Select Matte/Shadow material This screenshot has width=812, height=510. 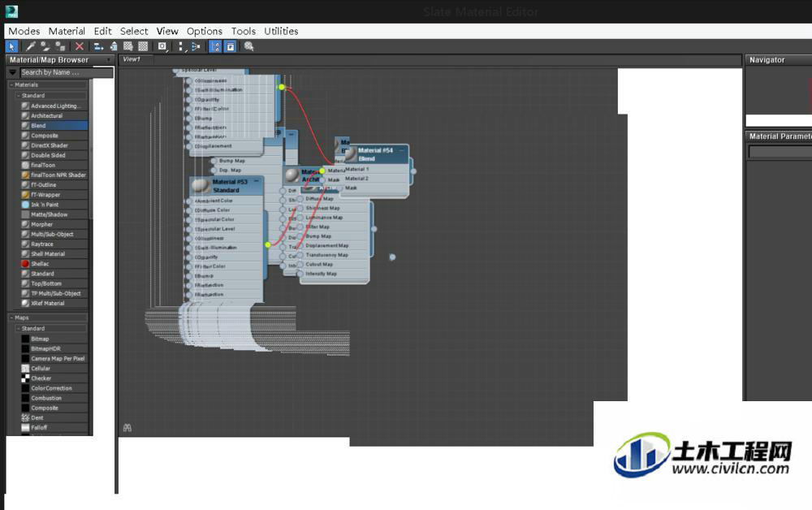54,214
